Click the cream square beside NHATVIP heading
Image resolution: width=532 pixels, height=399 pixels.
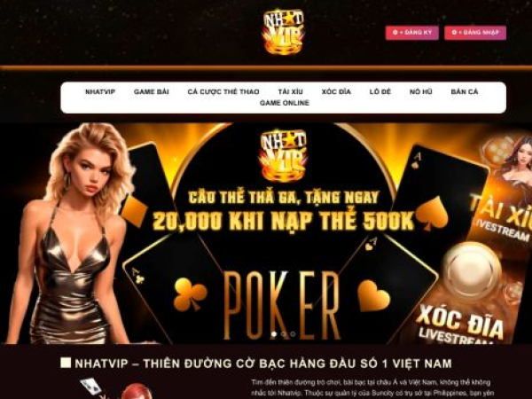[66, 363]
